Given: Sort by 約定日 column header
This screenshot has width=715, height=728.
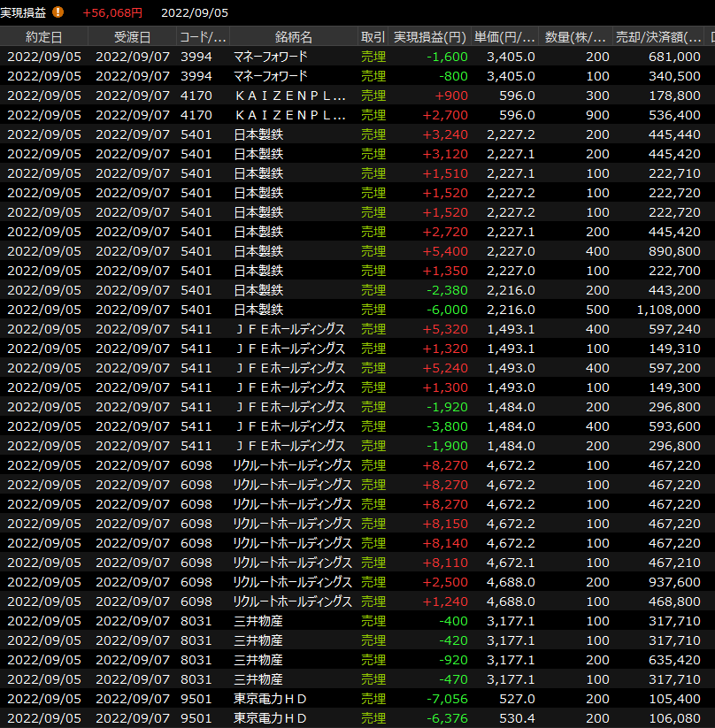Looking at the screenshot, I should coord(43,37).
